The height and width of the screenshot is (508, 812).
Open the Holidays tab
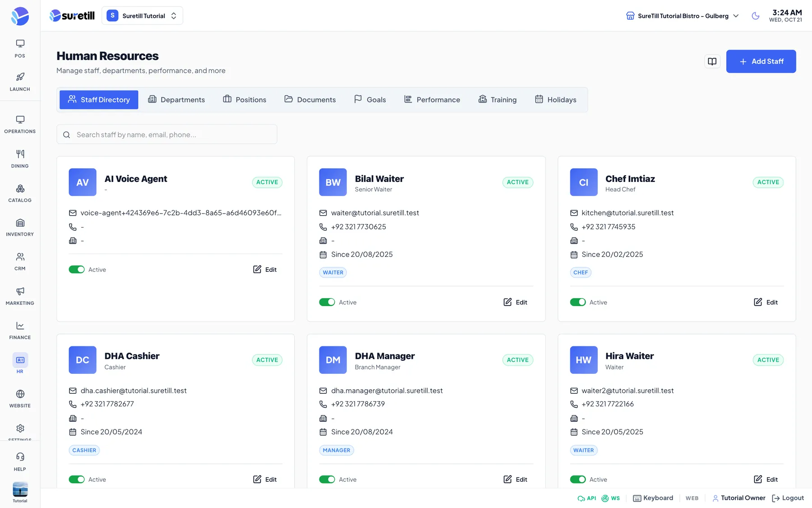point(556,100)
